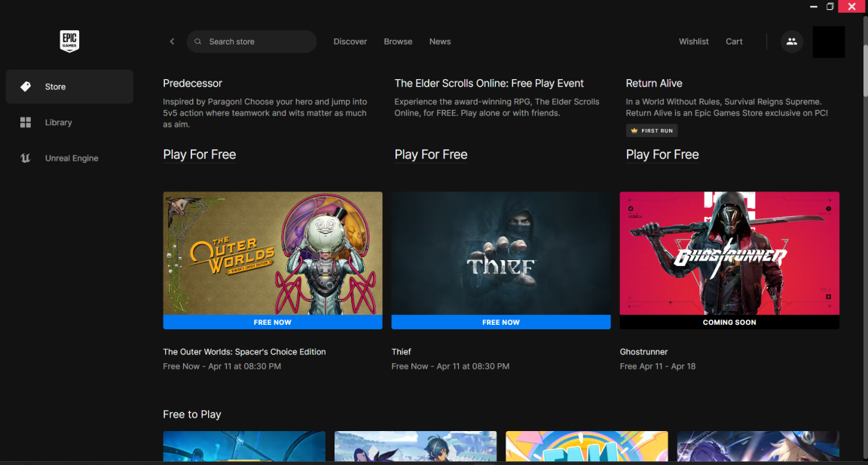
Task: Minimize the Epic Games Launcher window
Action: click(814, 7)
